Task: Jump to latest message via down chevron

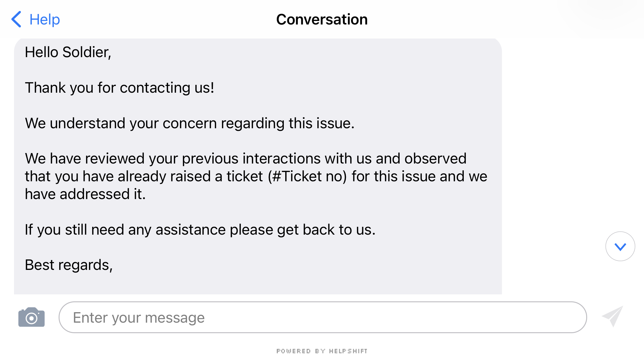Action: point(620,247)
